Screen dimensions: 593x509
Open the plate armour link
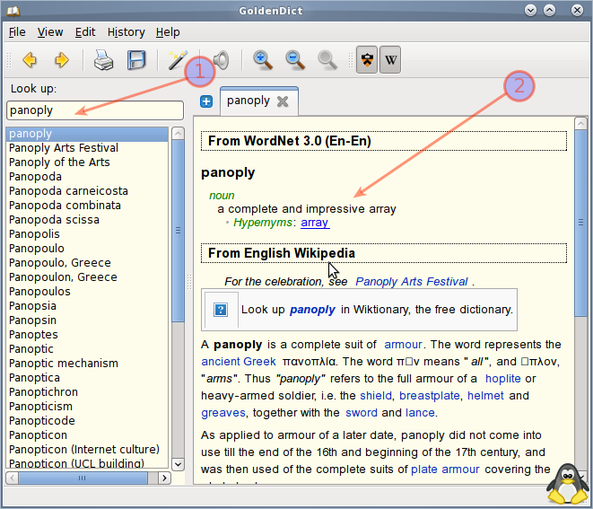445,469
